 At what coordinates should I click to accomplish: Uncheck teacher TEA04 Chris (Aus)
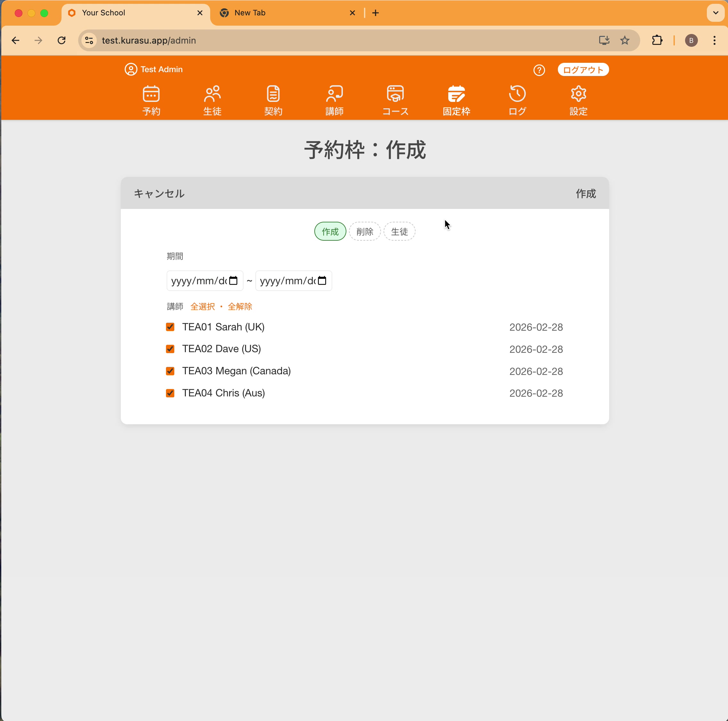170,393
